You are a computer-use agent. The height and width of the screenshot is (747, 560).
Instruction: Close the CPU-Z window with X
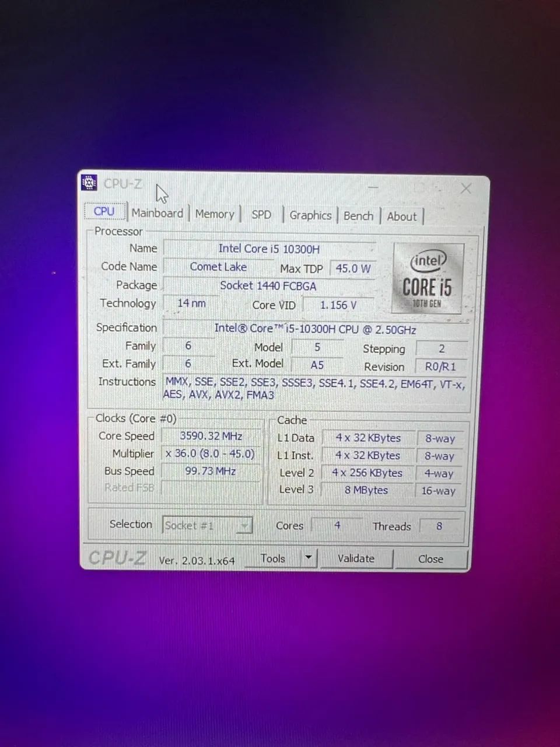point(466,188)
